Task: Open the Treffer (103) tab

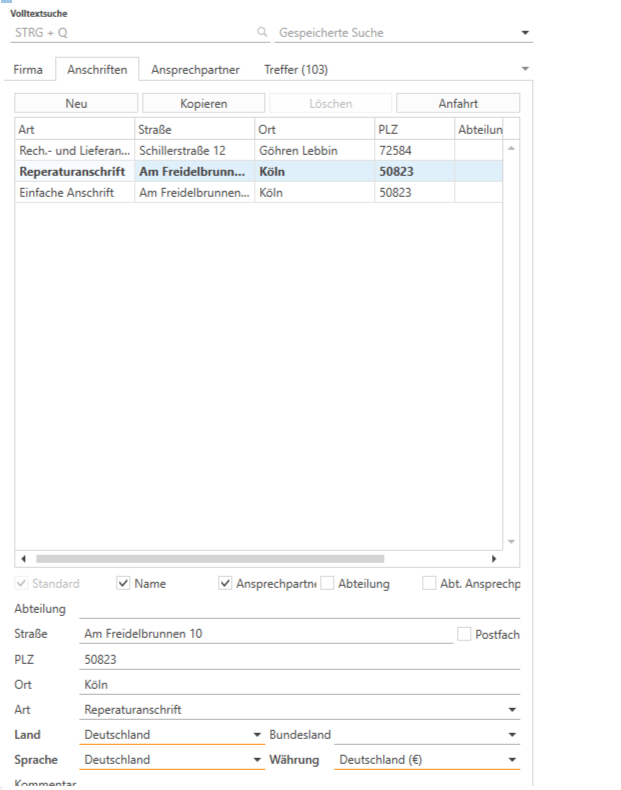Action: pyautogui.click(x=295, y=70)
